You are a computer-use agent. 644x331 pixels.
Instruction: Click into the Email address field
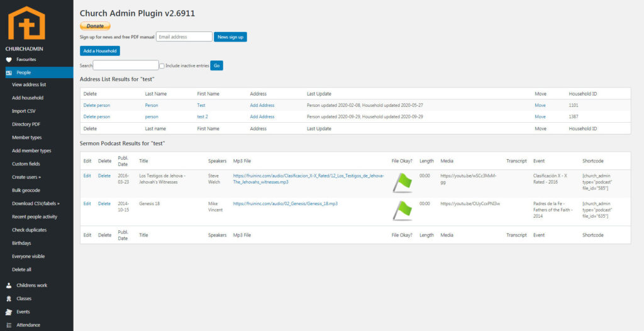click(x=184, y=37)
